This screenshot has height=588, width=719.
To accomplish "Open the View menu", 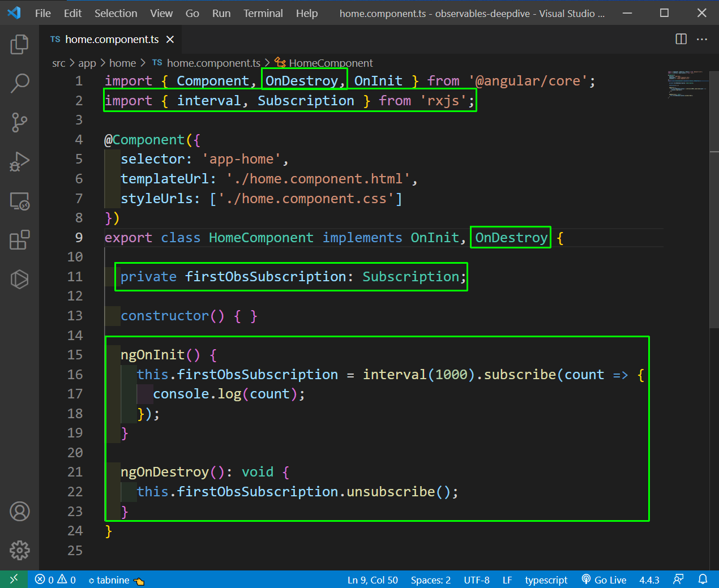I will click(161, 13).
